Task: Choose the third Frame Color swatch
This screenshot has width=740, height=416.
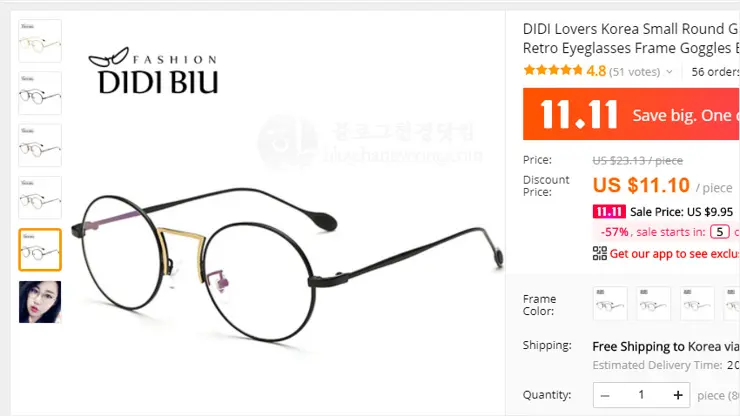Action: tap(697, 303)
